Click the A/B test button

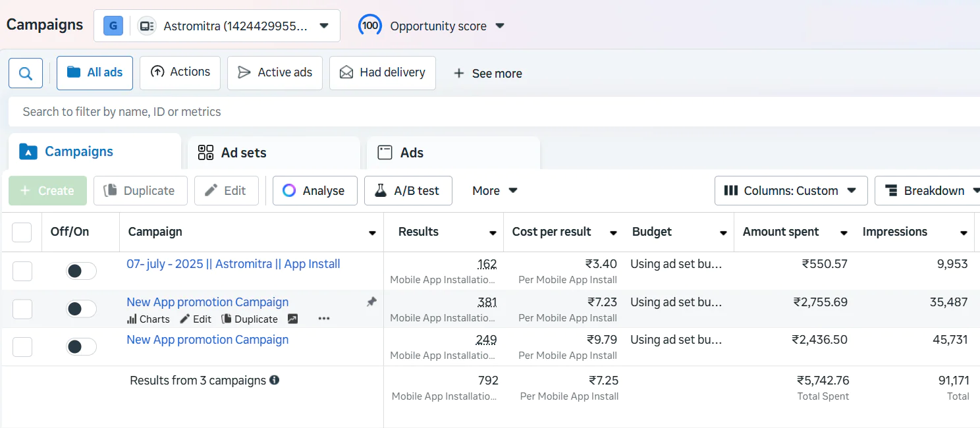(407, 190)
